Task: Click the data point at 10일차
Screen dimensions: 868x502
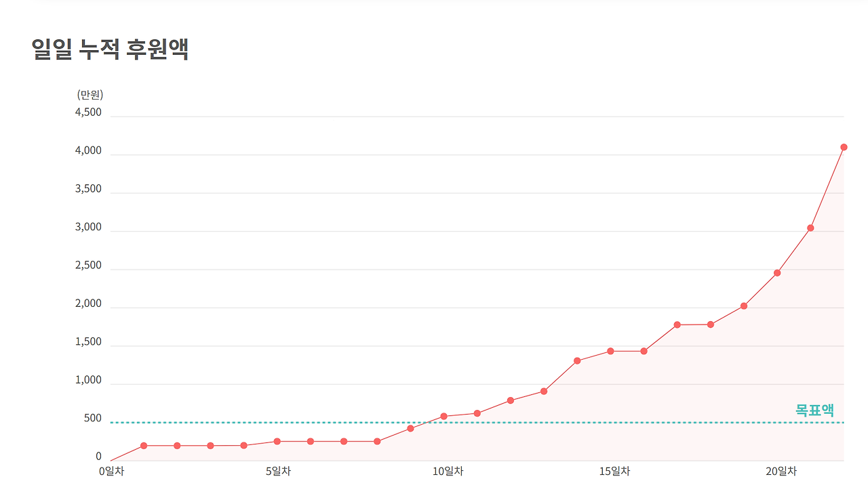Action: coord(443,416)
